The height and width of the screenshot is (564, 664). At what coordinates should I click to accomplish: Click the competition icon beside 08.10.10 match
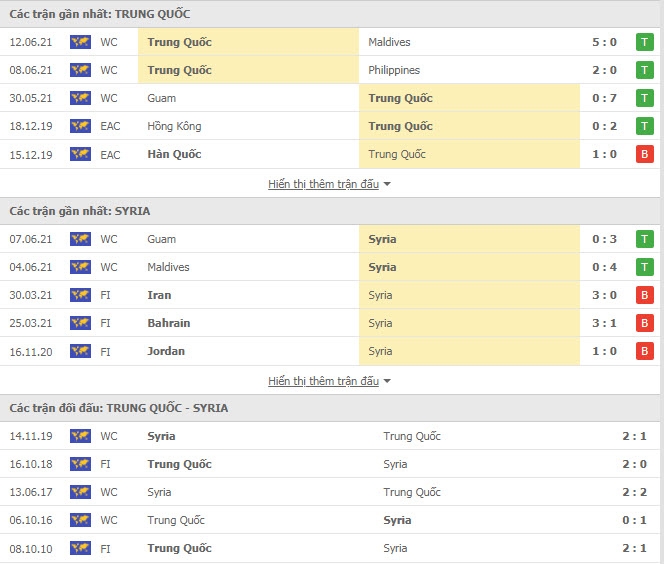(x=80, y=548)
